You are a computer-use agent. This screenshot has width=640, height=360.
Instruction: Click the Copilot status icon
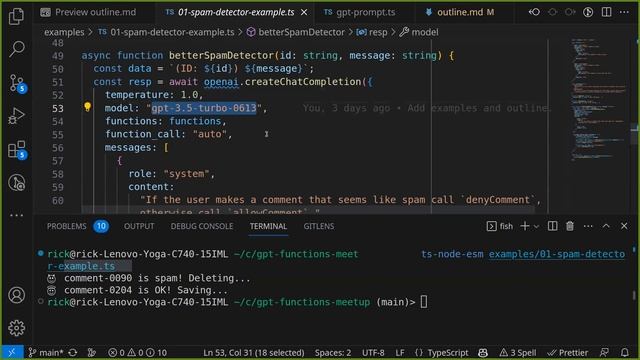483,352
